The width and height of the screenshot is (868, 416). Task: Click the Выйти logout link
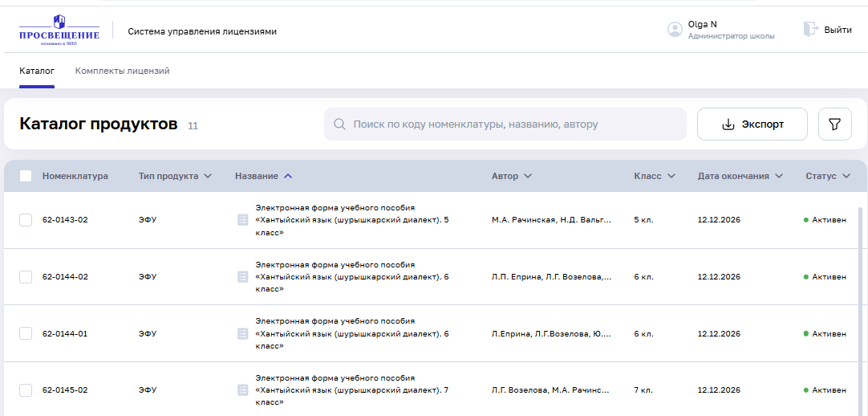[838, 30]
